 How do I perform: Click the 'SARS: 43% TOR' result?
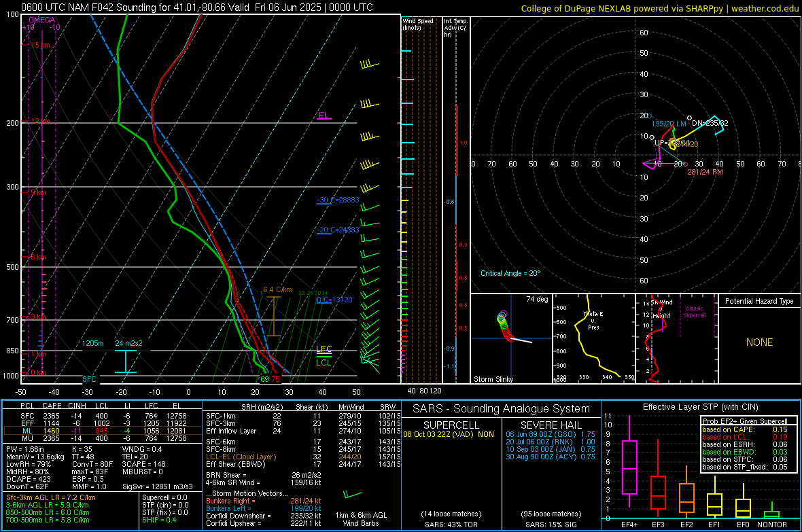[x=451, y=525]
